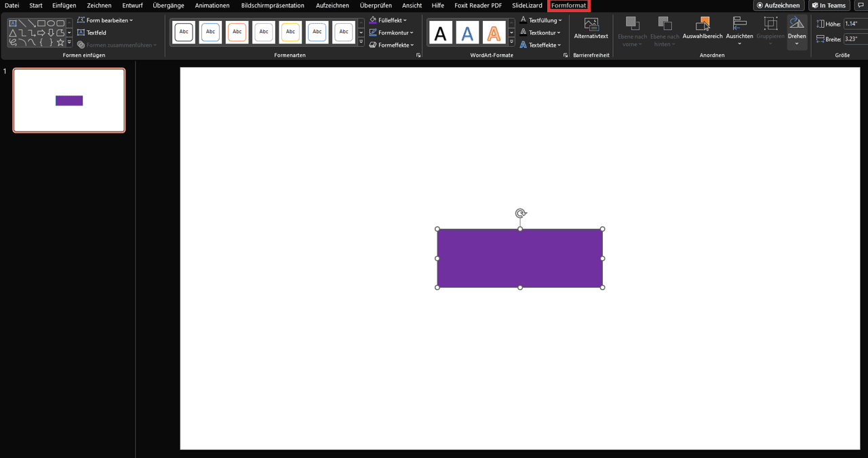Image resolution: width=868 pixels, height=458 pixels.
Task: Select the oval shape in the shapes gallery
Action: point(51,23)
